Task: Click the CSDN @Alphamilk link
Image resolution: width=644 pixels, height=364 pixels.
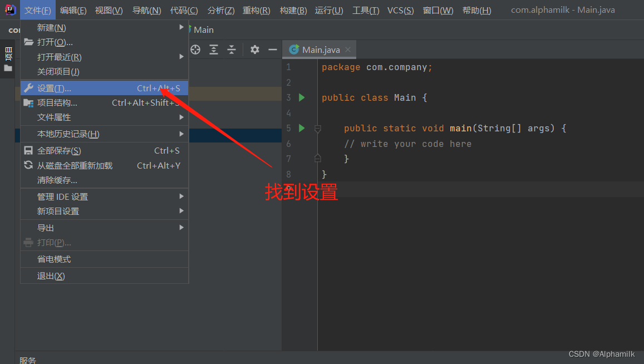Action: coord(601,353)
